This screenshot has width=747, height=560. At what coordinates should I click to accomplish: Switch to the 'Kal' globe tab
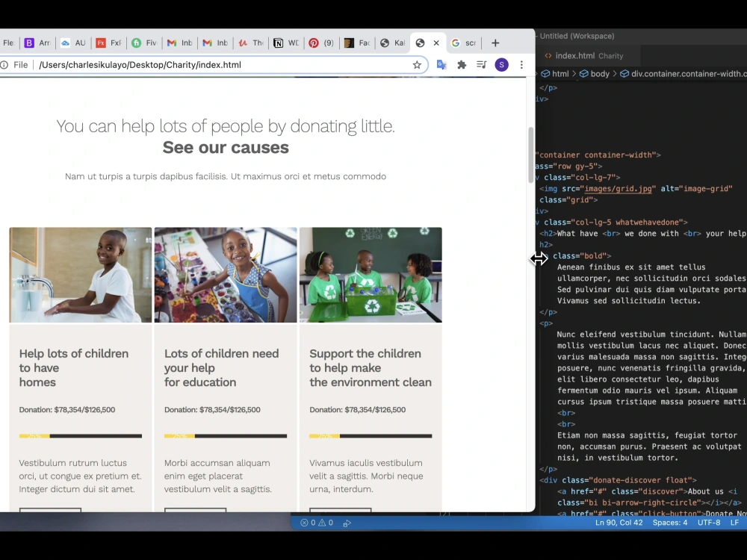[x=392, y=43]
